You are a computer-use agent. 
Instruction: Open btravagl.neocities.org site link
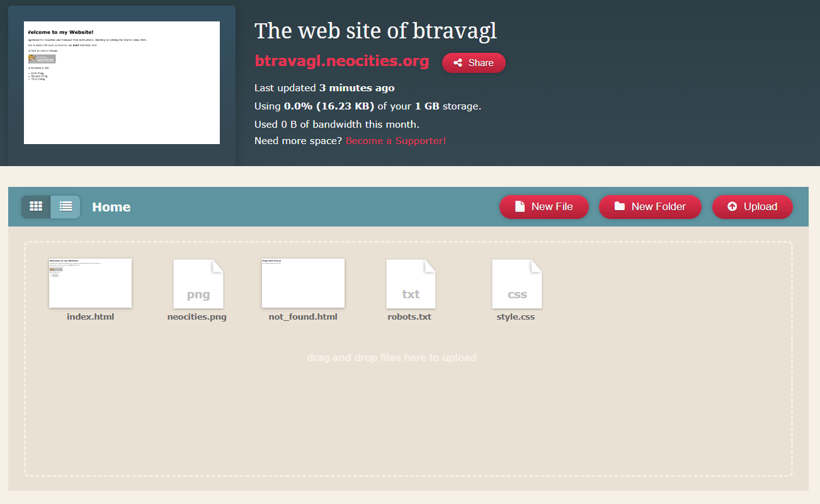pos(341,61)
